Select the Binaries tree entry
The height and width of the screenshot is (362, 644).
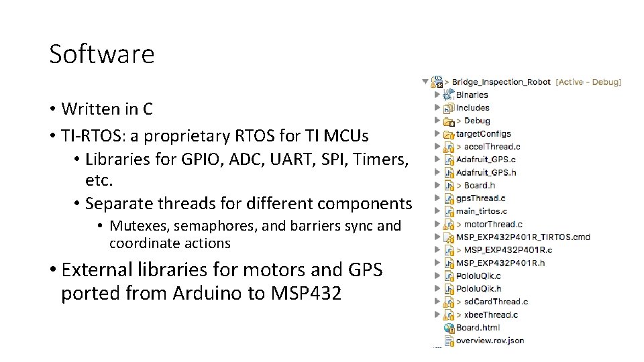click(472, 95)
